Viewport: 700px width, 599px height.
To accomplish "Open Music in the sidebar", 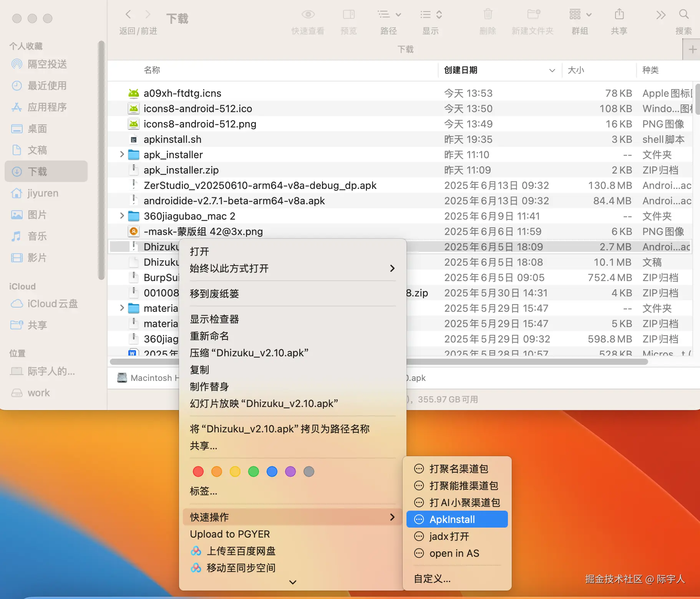I will pos(46,236).
